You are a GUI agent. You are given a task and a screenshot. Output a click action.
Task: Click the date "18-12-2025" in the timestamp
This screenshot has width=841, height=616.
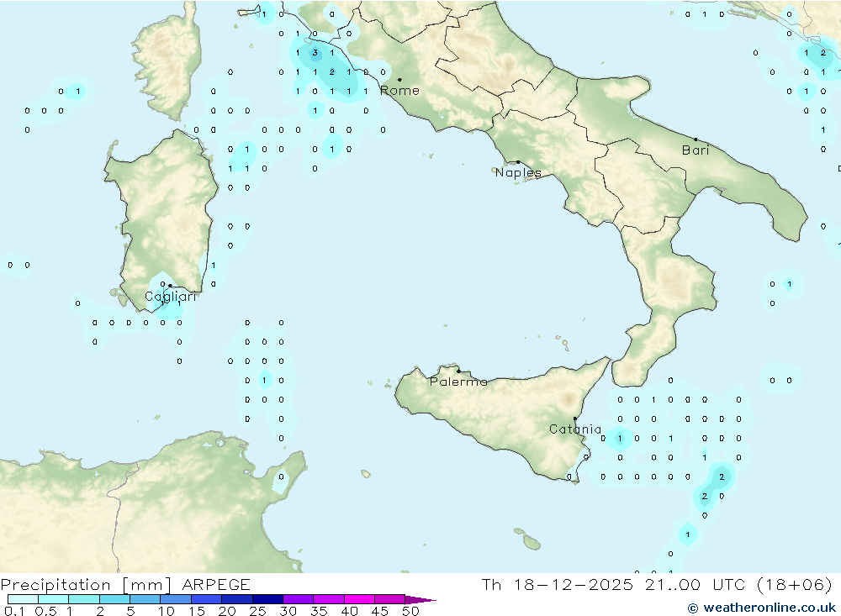click(x=574, y=585)
